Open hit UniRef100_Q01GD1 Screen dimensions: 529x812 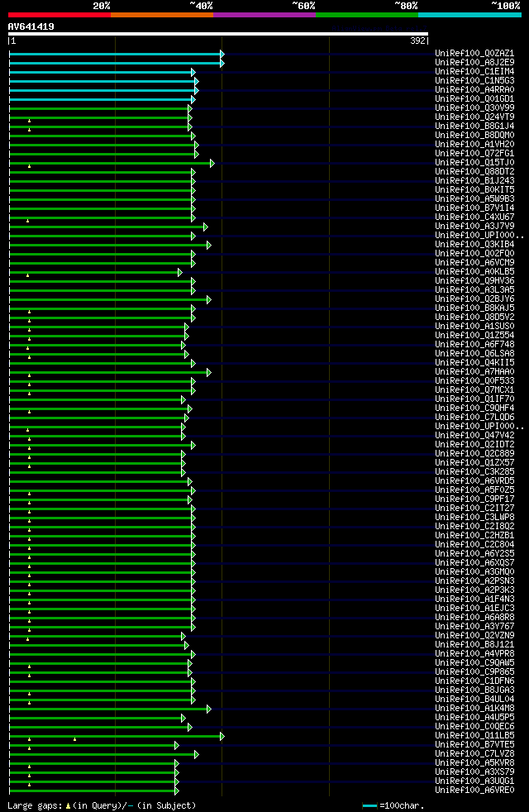(x=474, y=99)
